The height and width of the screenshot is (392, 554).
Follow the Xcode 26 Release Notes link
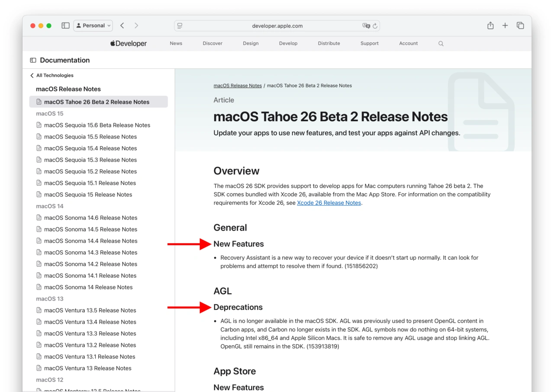(329, 203)
